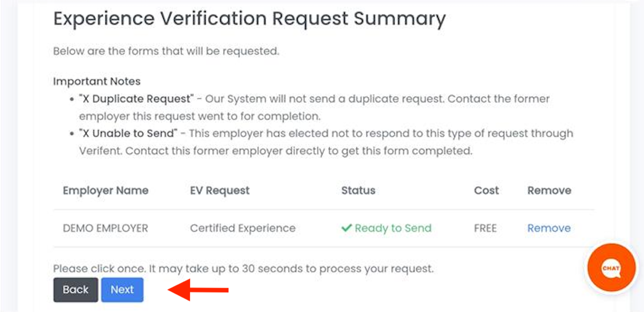Select the DEMO EMPLOYER cell
The image size is (644, 312).
[x=105, y=228]
